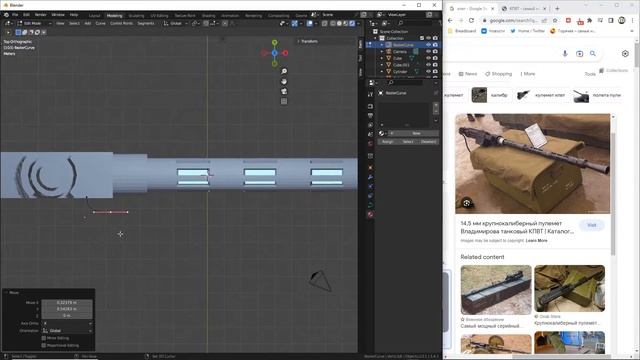Click Google search magnifier button
This screenshot has height=360, width=640.
coord(593,53)
